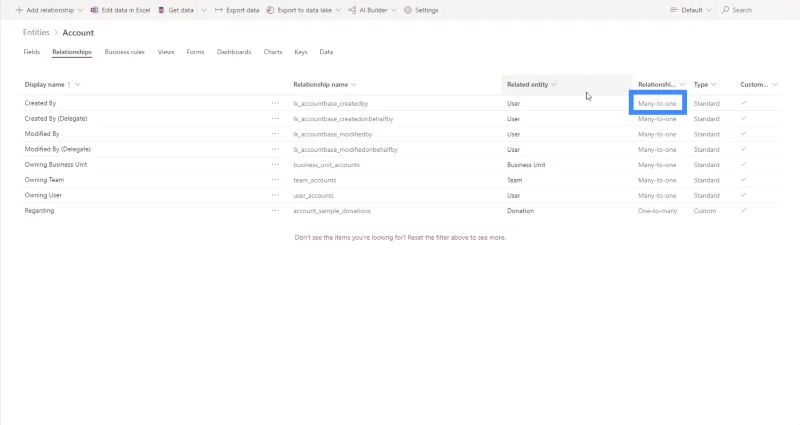Viewport: 800px width, 425px height.
Task: Open the Created By relationship
Action: [x=40, y=103]
